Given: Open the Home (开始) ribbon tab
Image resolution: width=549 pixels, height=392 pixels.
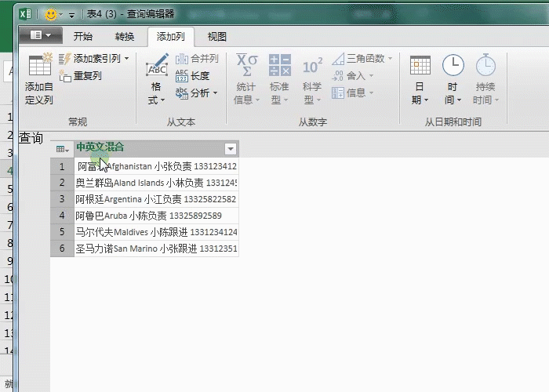Looking at the screenshot, I should [82, 37].
